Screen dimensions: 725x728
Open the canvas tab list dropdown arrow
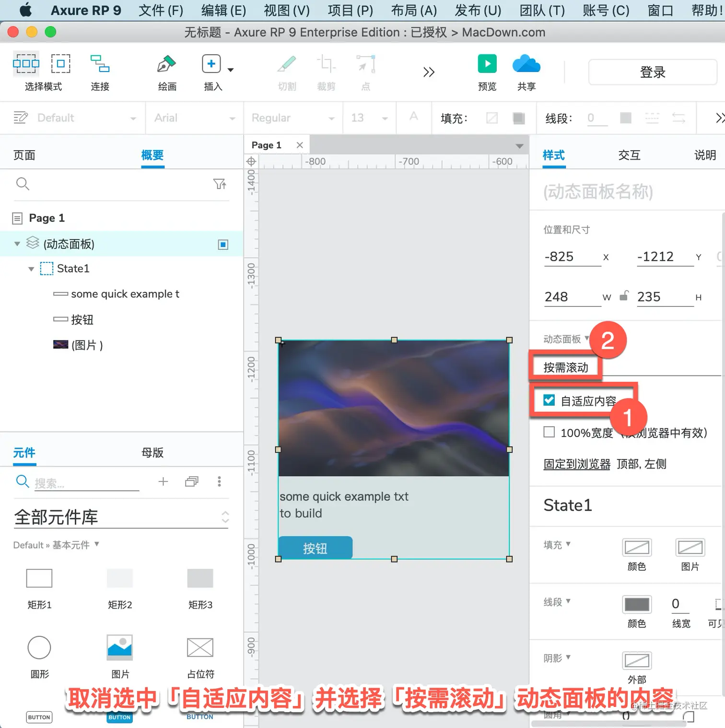point(519,146)
